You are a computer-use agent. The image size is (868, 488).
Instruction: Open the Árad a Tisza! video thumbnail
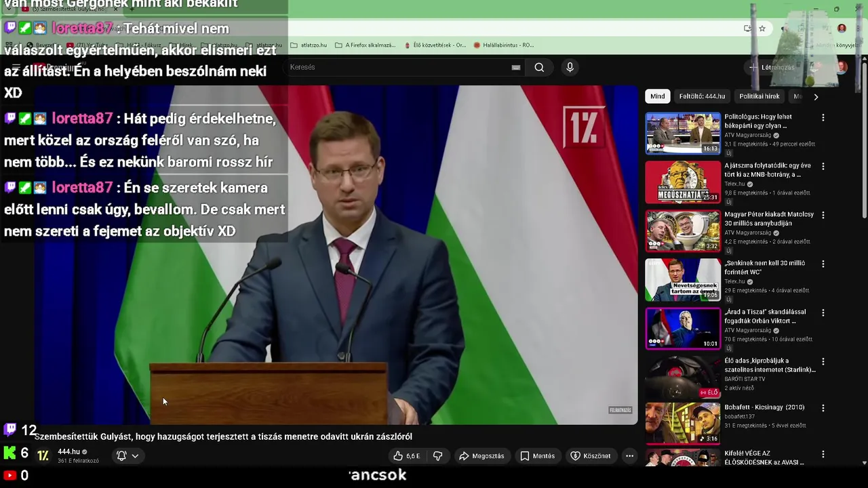tap(683, 329)
